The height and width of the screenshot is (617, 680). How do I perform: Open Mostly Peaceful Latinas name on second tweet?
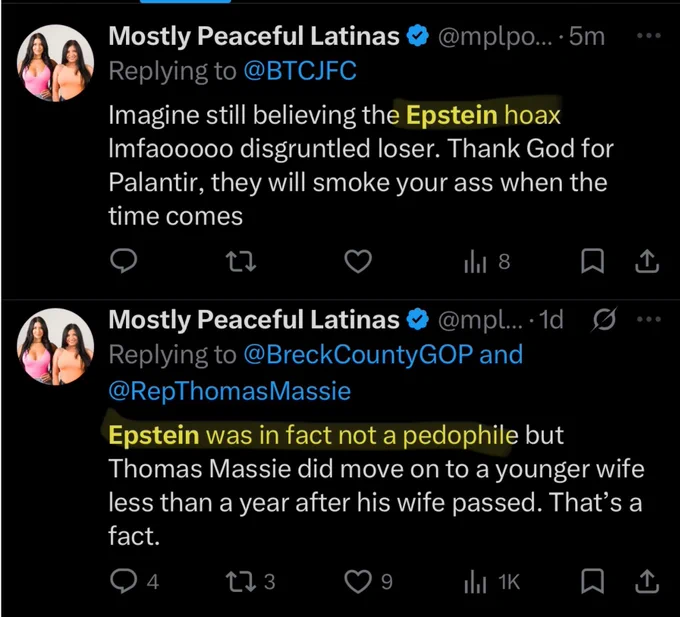[x=254, y=320]
